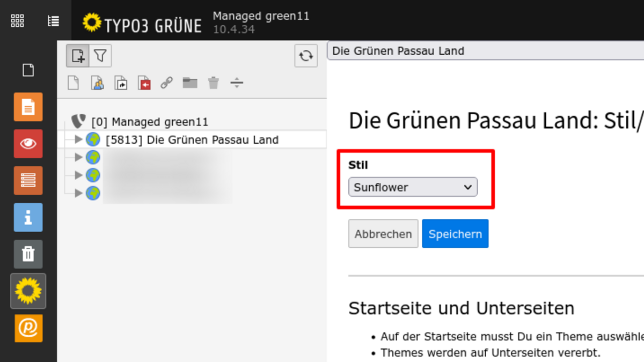Image resolution: width=644 pixels, height=362 pixels.
Task: Expand the middle blurred page node
Action: [x=78, y=175]
